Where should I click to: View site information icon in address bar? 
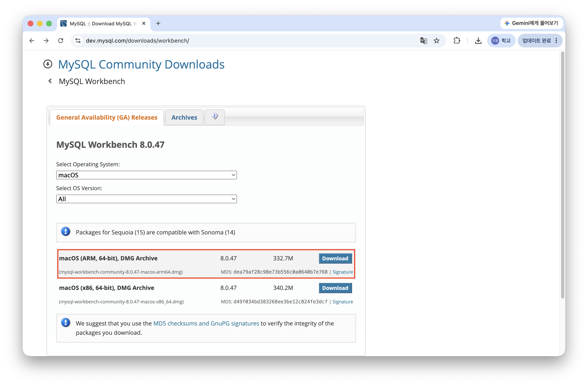click(78, 41)
